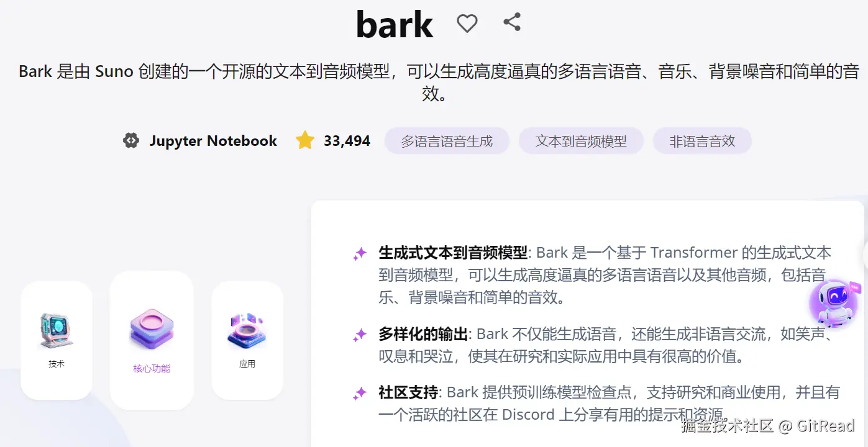Switch to the 技术 card
The image size is (868, 447).
point(57,340)
